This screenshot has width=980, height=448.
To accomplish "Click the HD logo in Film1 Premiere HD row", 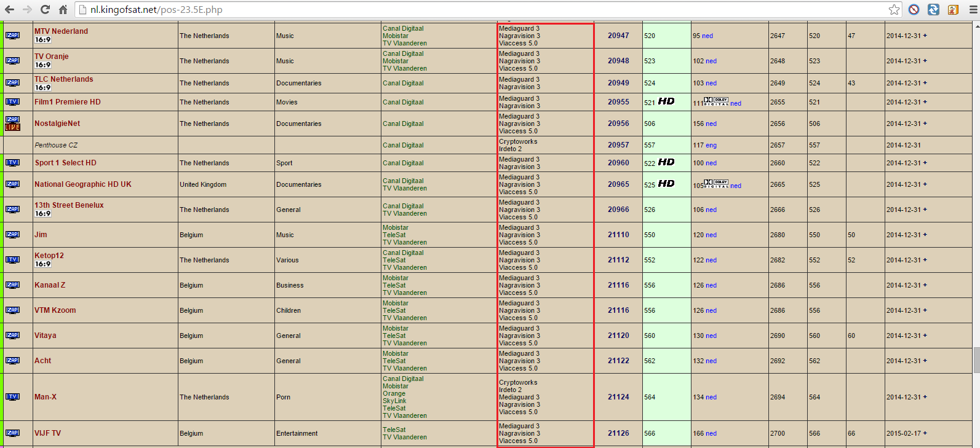I will click(666, 101).
